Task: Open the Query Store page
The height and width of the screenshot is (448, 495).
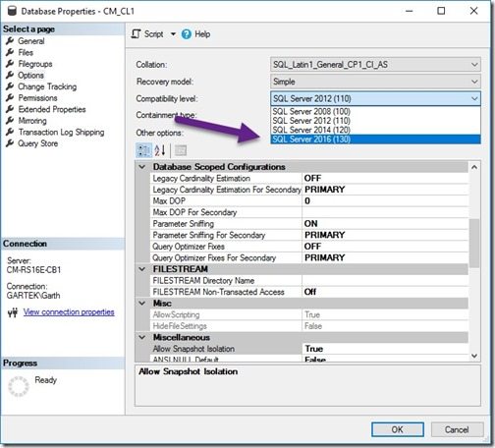Action: pos(37,143)
